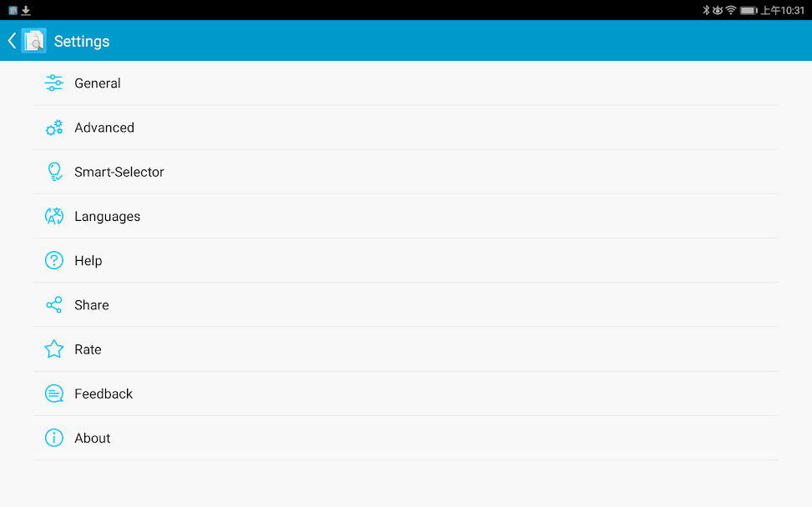The image size is (812, 507).
Task: Tap the Feedback chat bubble icon
Action: (x=54, y=394)
